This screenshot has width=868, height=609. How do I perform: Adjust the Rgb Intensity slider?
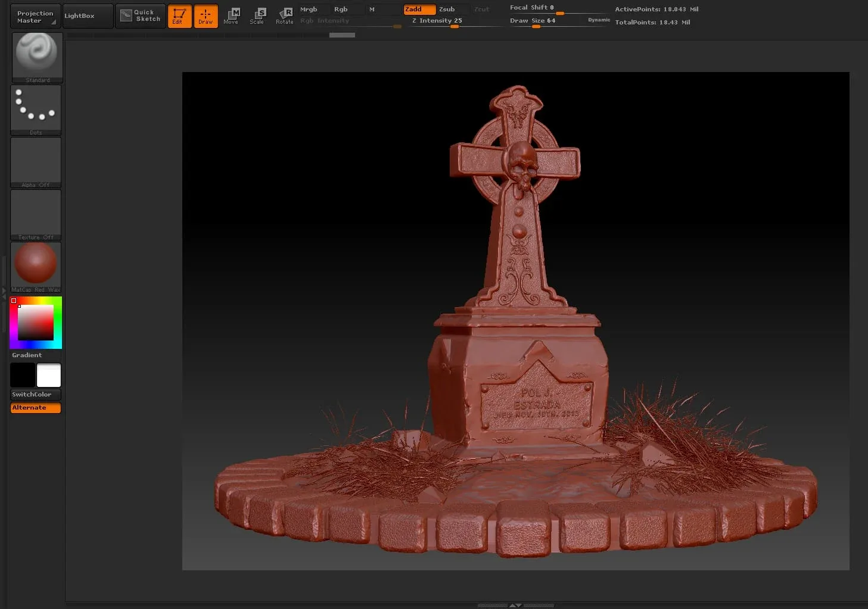[x=350, y=21]
